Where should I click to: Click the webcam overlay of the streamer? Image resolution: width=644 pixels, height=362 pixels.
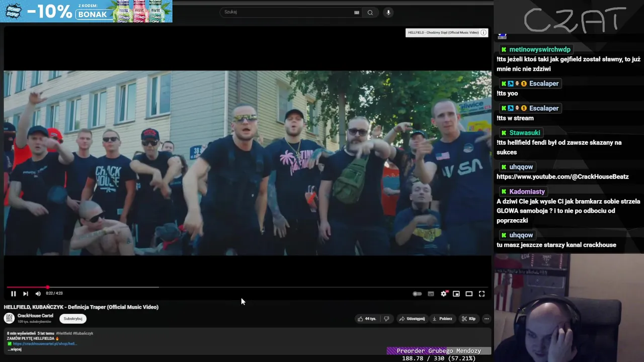[569, 308]
